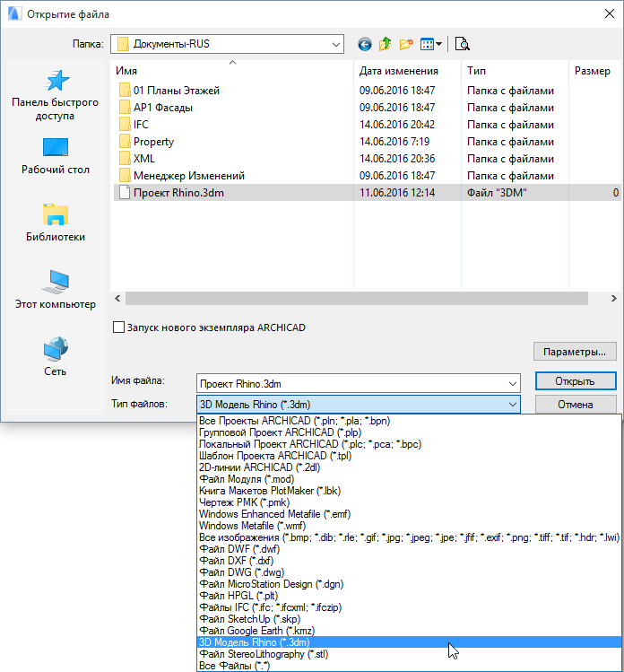Choose Все Файлы (*.*)
The width and height of the screenshot is (624, 672).
click(409, 666)
